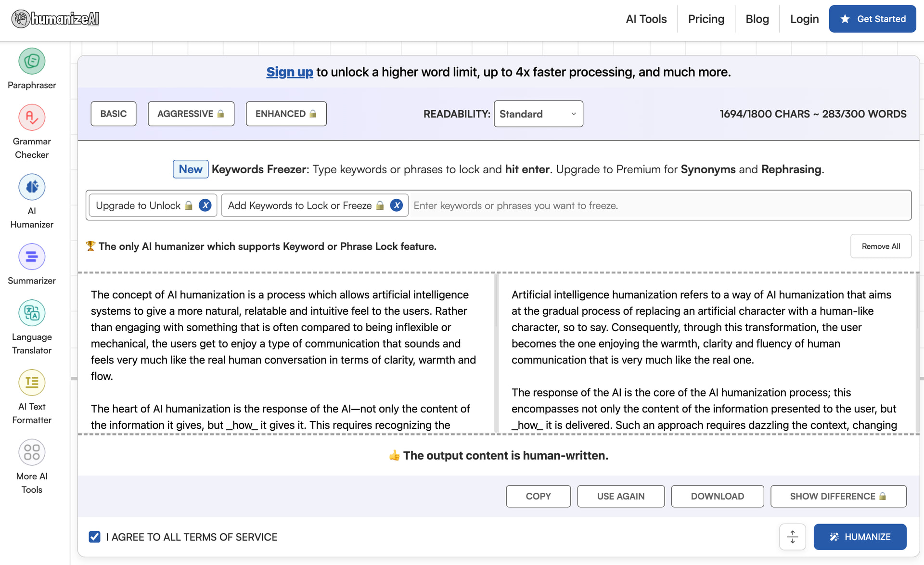Select the BASIC mode tab
Screen dimensions: 924x565
pyautogui.click(x=113, y=114)
